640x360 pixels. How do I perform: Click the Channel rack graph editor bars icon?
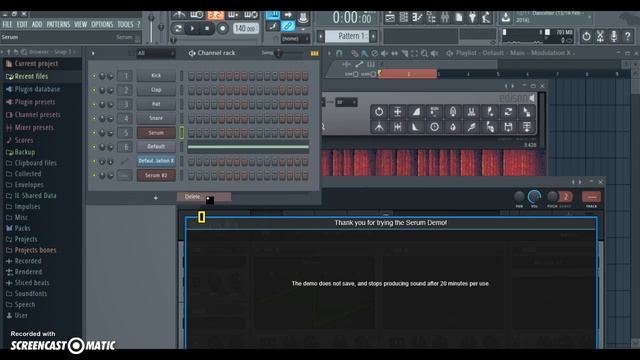(314, 53)
